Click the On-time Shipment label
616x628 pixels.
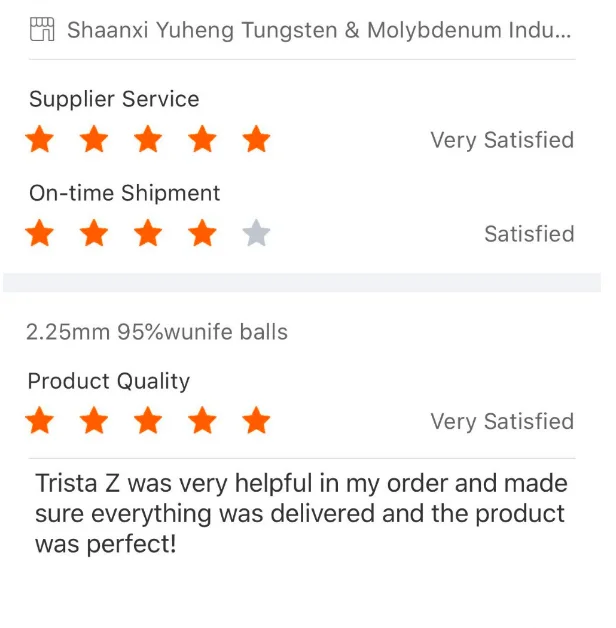(125, 193)
